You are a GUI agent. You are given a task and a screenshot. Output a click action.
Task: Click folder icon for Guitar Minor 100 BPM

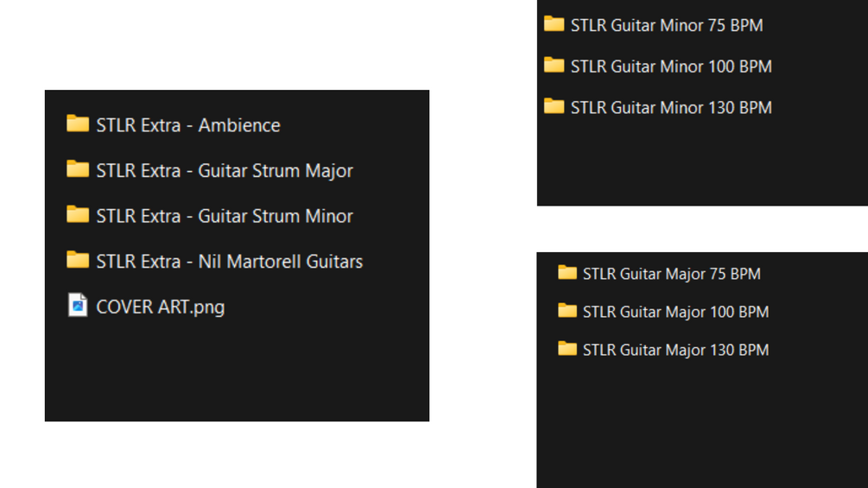pyautogui.click(x=554, y=66)
